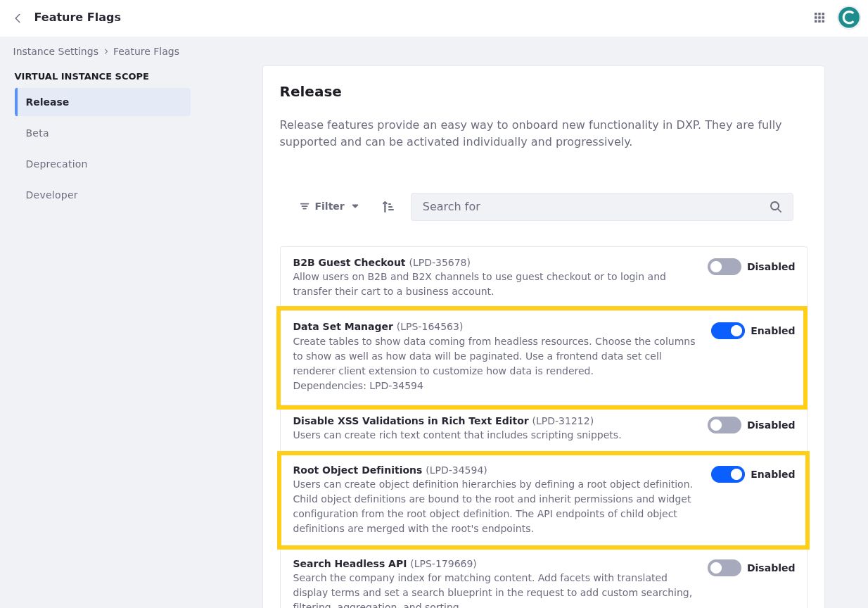The width and height of the screenshot is (868, 608).
Task: Open the Filter dropdown
Action: click(x=329, y=207)
